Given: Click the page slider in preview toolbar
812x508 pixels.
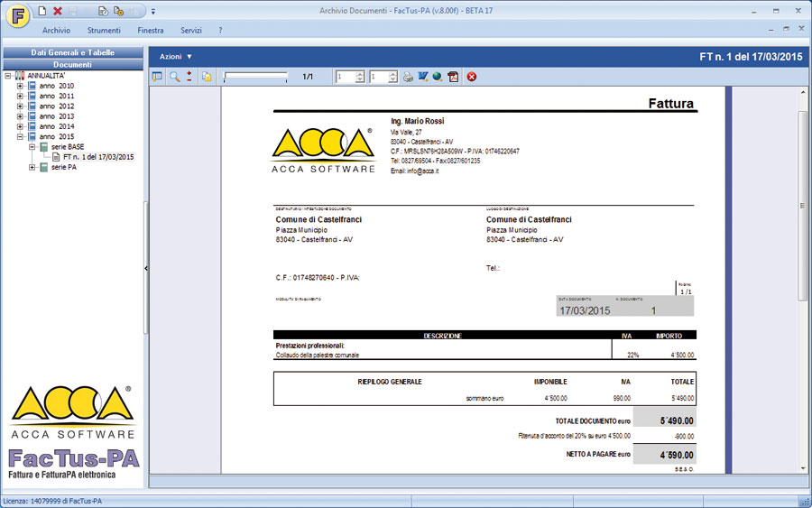Looking at the screenshot, I should click(x=255, y=77).
